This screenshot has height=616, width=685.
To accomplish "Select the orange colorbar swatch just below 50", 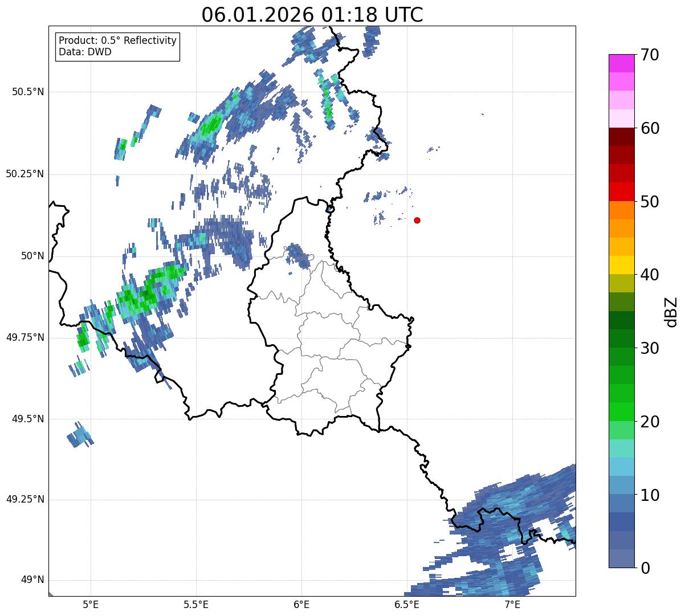I will (622, 210).
